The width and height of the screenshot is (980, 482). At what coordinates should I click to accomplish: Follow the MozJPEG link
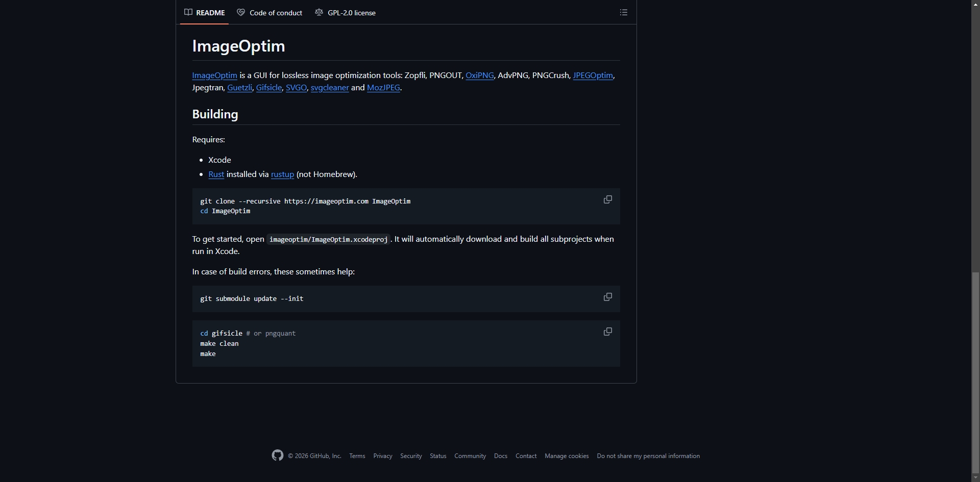383,88
